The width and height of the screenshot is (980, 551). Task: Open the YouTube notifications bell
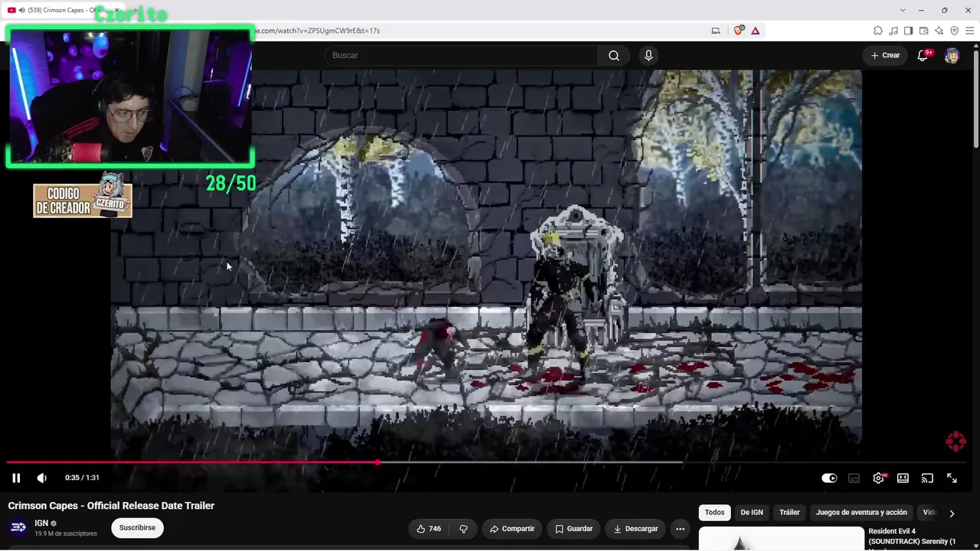[923, 55]
